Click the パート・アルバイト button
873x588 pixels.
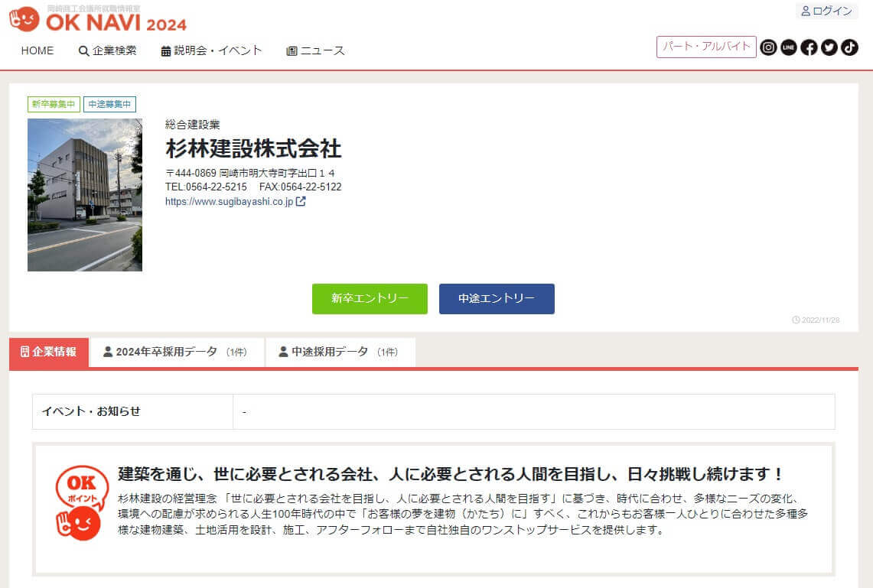(706, 47)
